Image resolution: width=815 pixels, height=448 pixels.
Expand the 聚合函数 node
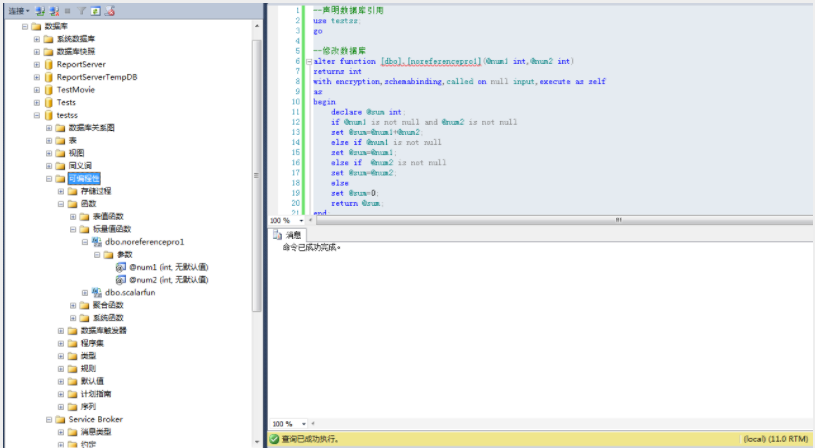[x=73, y=306]
